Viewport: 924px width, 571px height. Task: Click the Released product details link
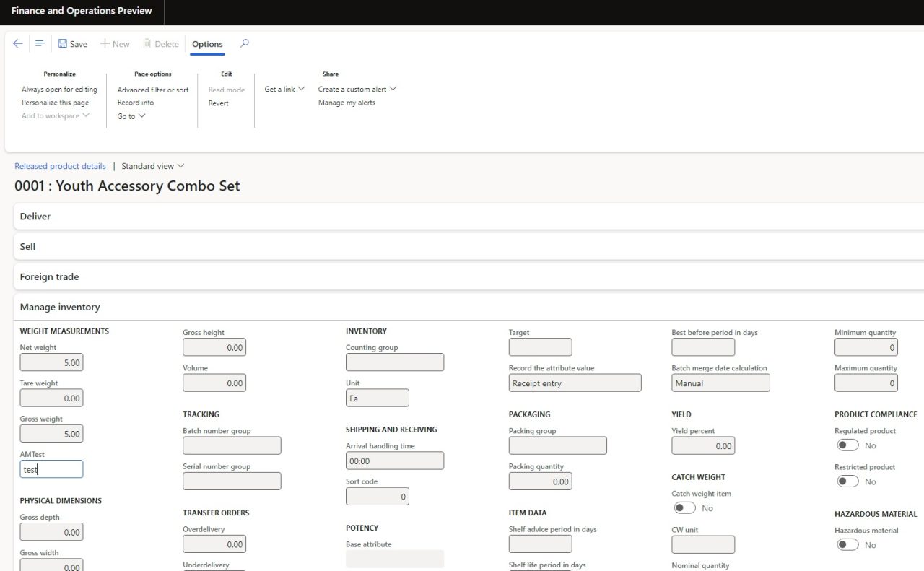pyautogui.click(x=60, y=165)
